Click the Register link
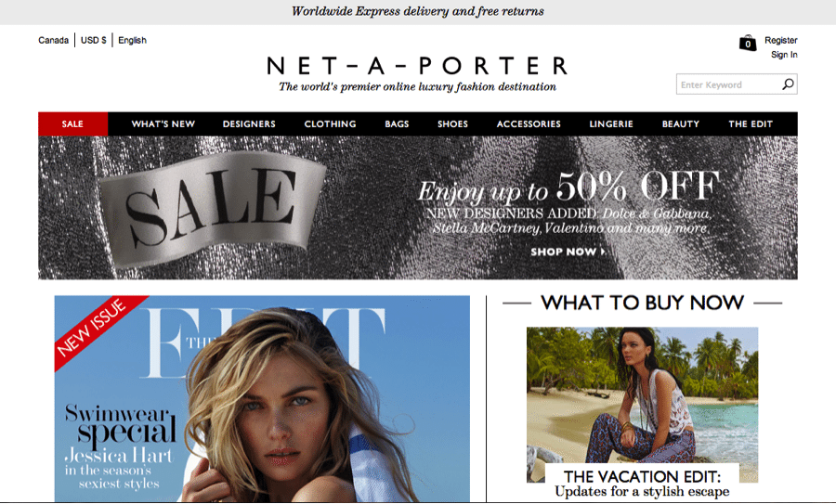Image resolution: width=836 pixels, height=504 pixels. [780, 40]
